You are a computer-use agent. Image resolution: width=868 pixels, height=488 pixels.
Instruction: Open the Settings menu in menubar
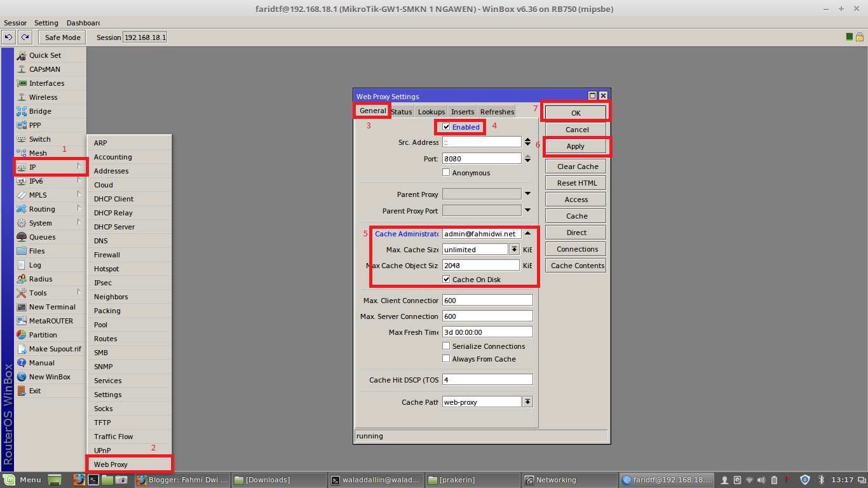point(46,23)
